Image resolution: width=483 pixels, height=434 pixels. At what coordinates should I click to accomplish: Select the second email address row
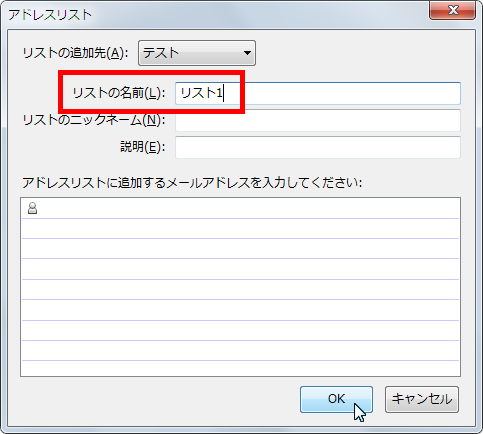[240, 229]
